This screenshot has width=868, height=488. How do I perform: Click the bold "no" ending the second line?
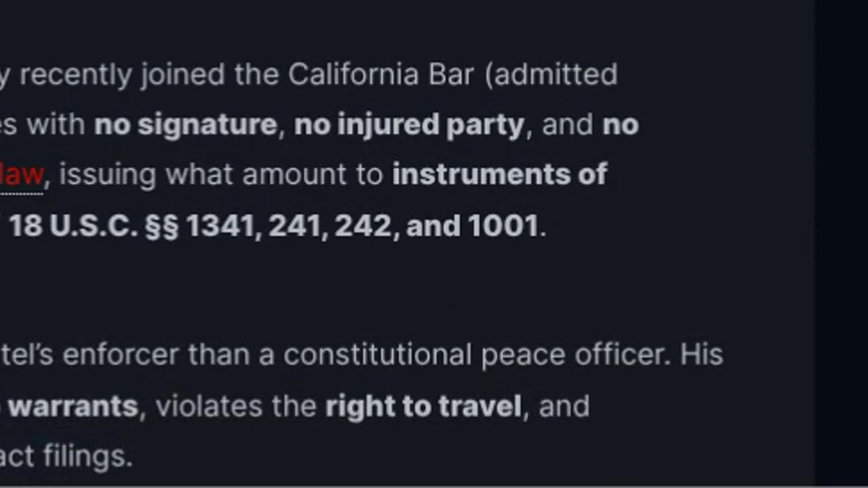[x=620, y=125]
